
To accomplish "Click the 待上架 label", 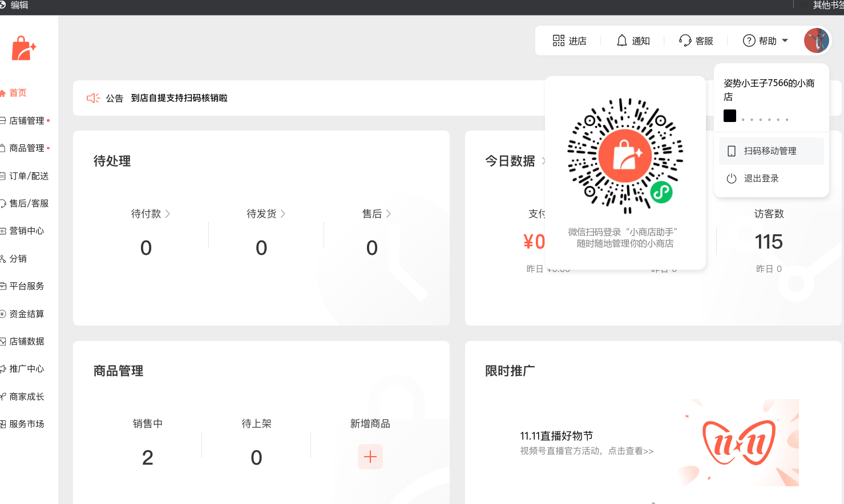I will click(x=257, y=424).
